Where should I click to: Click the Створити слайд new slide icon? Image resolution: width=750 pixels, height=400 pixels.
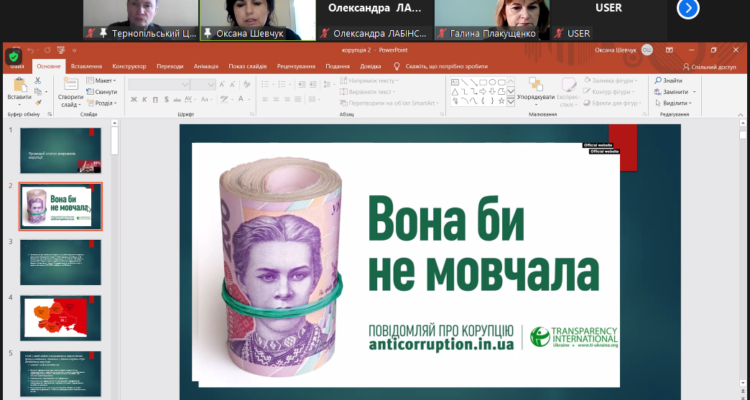coord(71,84)
